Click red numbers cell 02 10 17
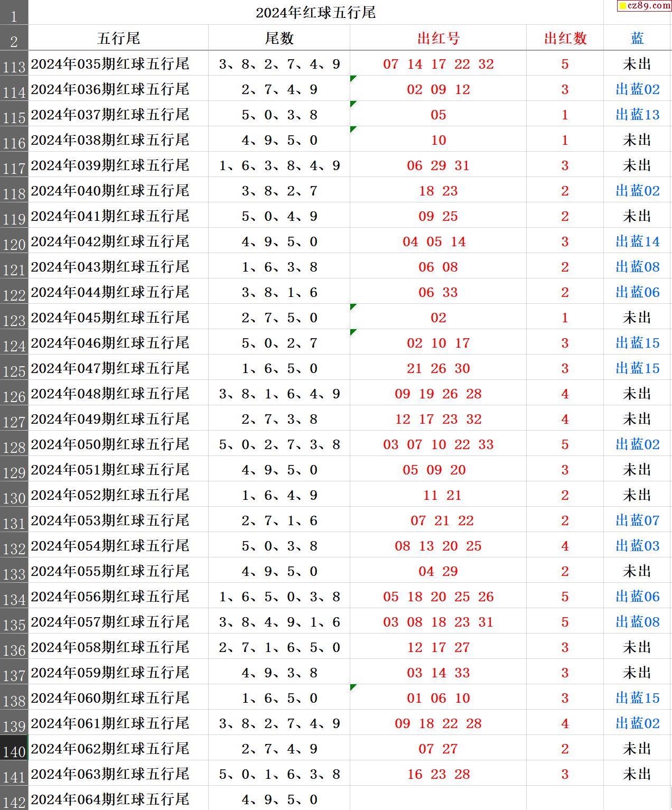 click(x=438, y=343)
